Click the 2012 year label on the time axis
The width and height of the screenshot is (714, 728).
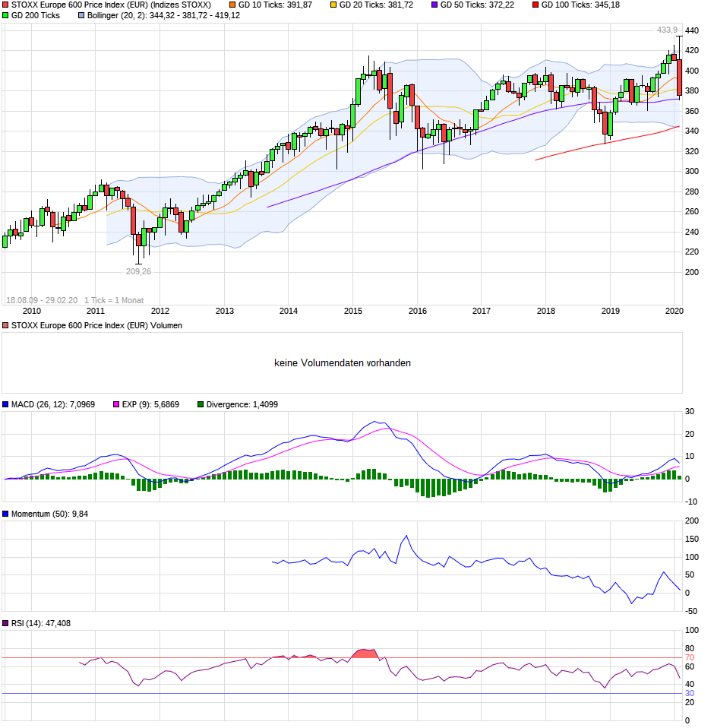(160, 311)
